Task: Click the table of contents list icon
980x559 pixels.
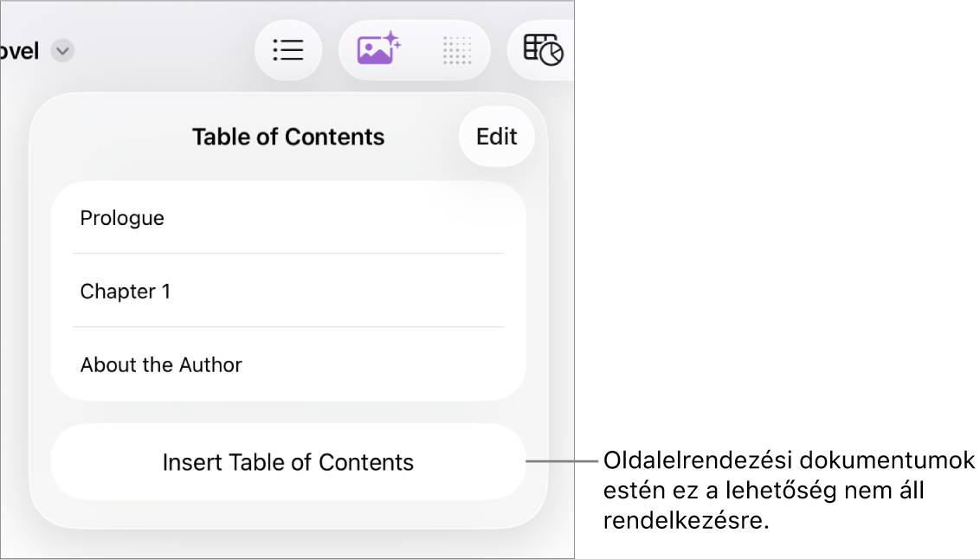Action: (x=288, y=50)
